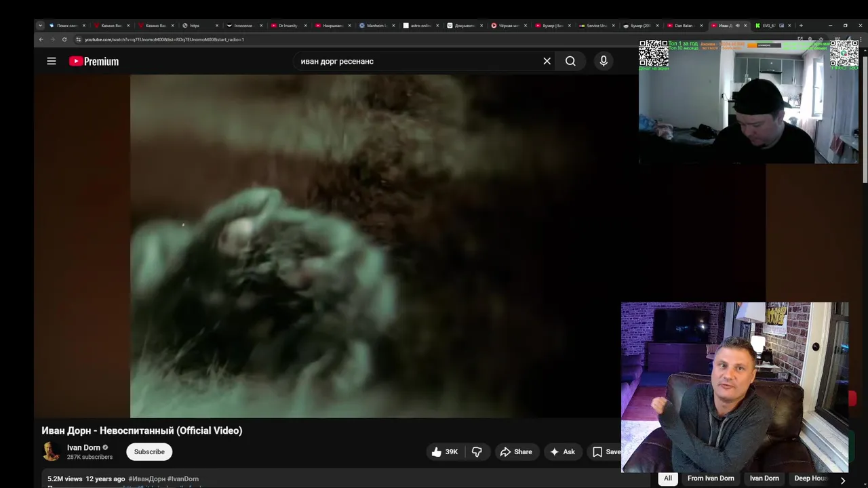Start voice search with the microphone icon
The height and width of the screenshot is (488, 868).
[x=604, y=61]
